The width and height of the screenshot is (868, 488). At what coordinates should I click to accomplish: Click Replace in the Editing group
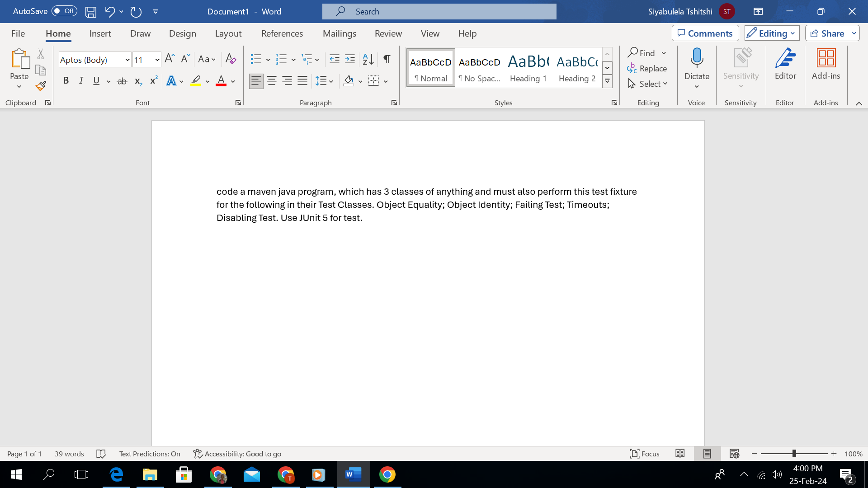click(x=647, y=69)
